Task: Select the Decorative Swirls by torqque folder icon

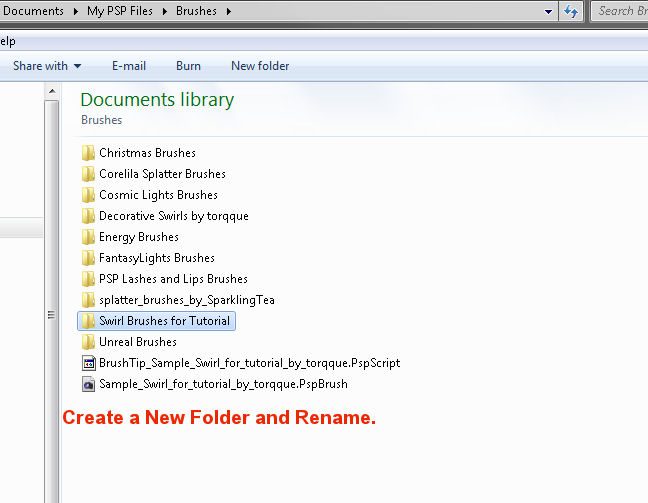Action: point(88,216)
